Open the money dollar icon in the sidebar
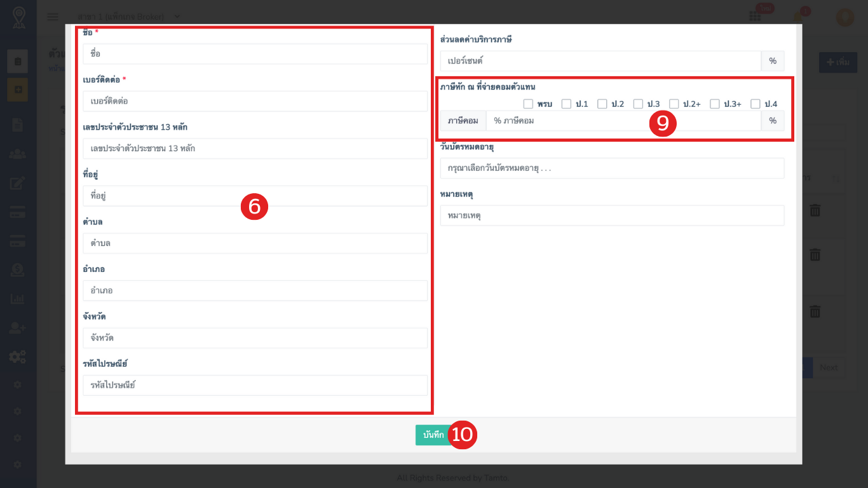 coord(18,270)
